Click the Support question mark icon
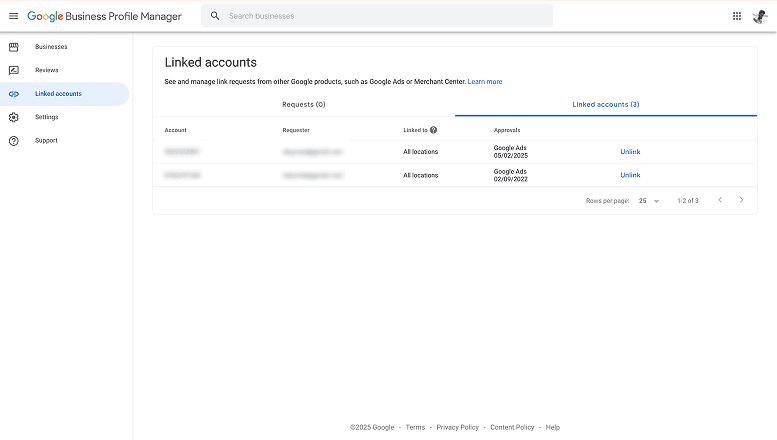This screenshot has width=777, height=440. (14, 141)
